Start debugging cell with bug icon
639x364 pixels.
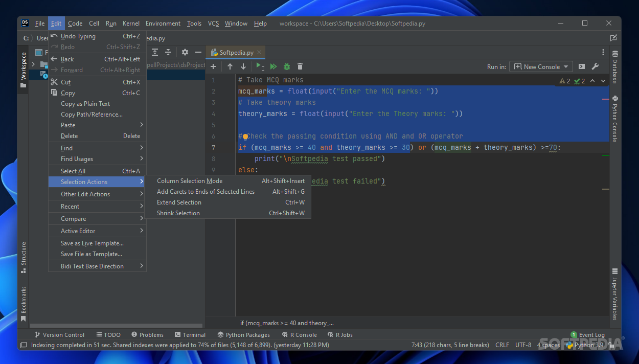point(287,66)
